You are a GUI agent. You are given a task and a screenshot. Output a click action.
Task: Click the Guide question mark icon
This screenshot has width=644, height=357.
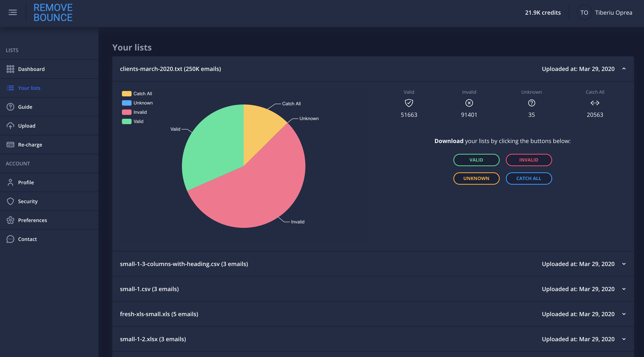(10, 107)
